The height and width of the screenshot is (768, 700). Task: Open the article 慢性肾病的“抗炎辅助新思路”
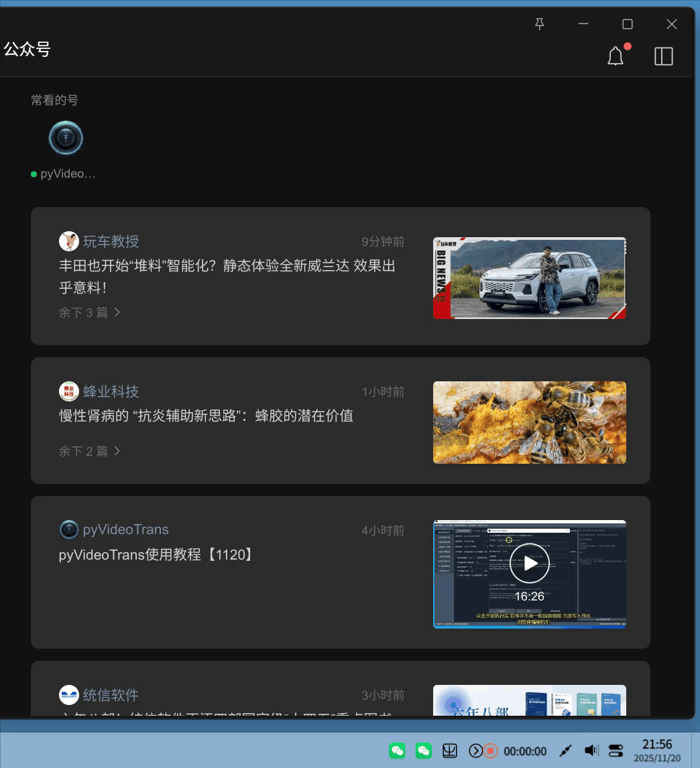[206, 416]
